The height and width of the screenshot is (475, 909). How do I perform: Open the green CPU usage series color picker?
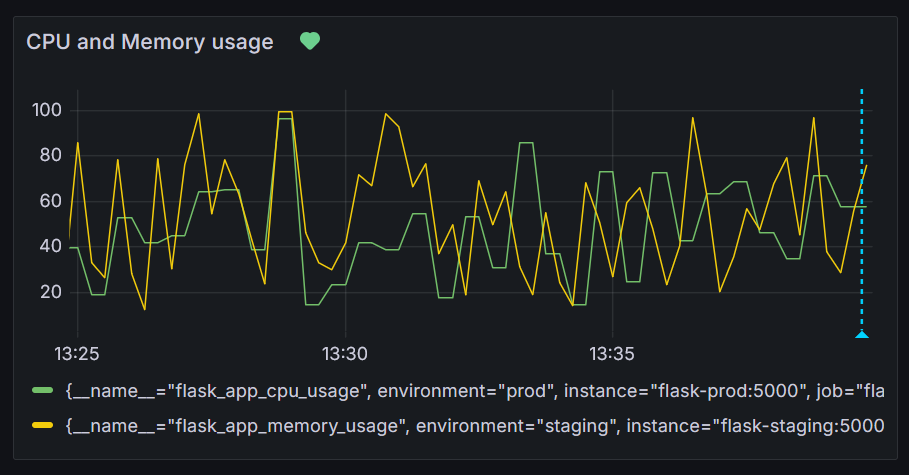coord(42,390)
